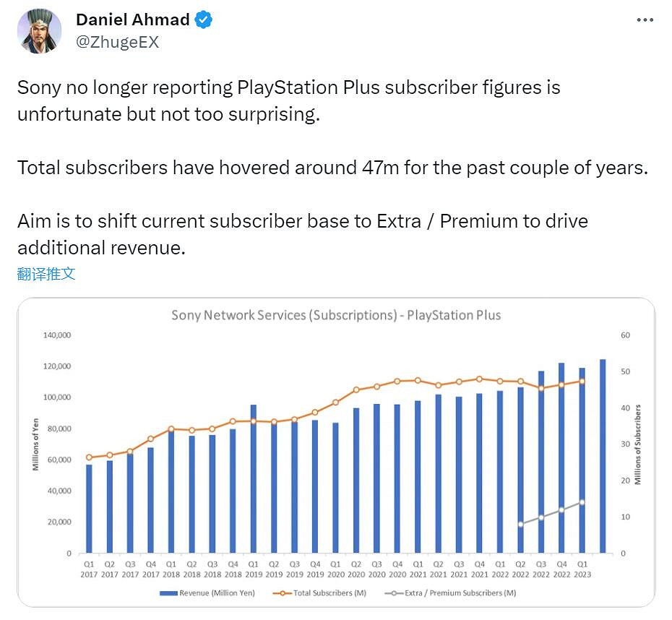
Task: Click the Revenue (Million Yen) legend swatch
Action: (x=173, y=593)
